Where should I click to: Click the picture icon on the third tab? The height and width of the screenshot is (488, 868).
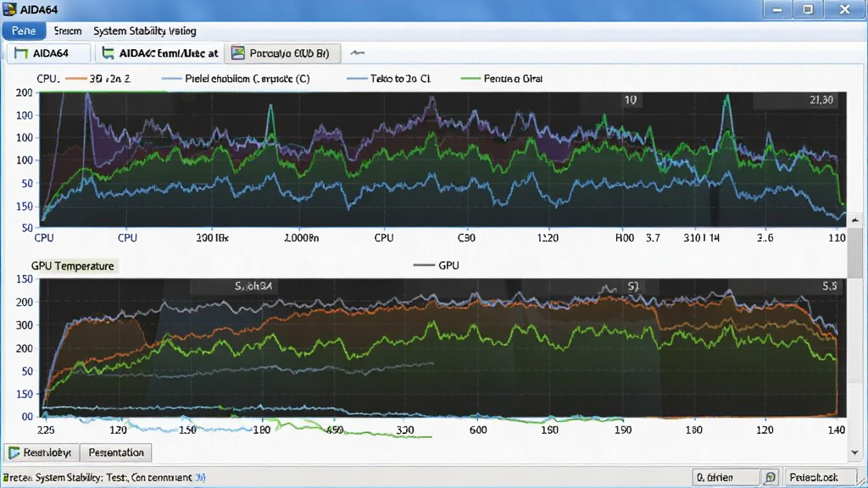point(238,53)
